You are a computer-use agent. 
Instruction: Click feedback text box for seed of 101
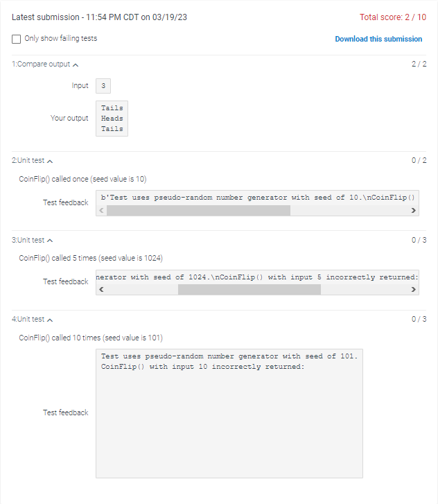(x=229, y=413)
